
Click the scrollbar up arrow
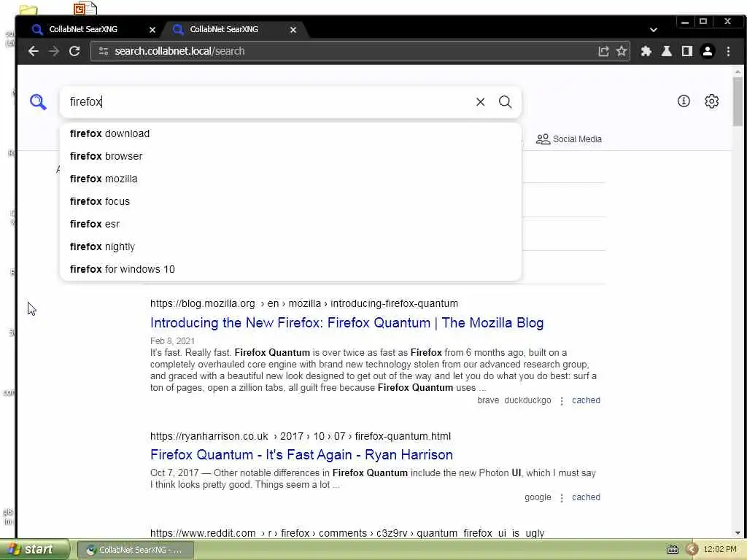738,72
